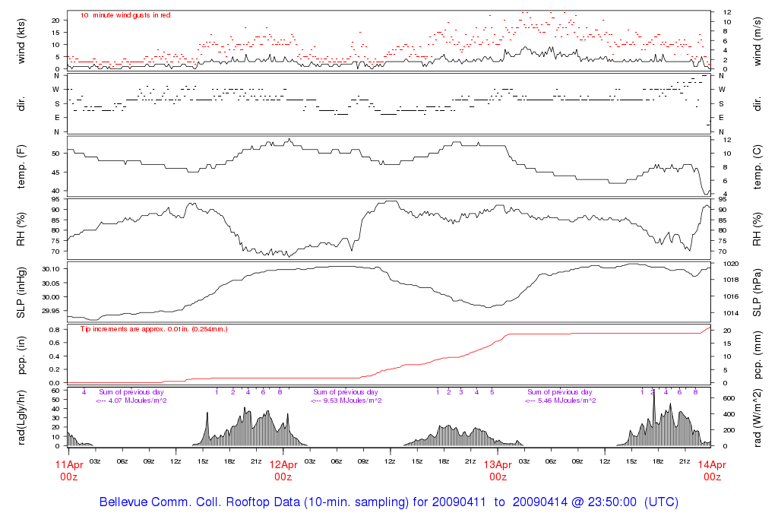Click the 'SLP (hPa)' axis label
This screenshot has width=778, height=532.
pyautogui.click(x=757, y=293)
